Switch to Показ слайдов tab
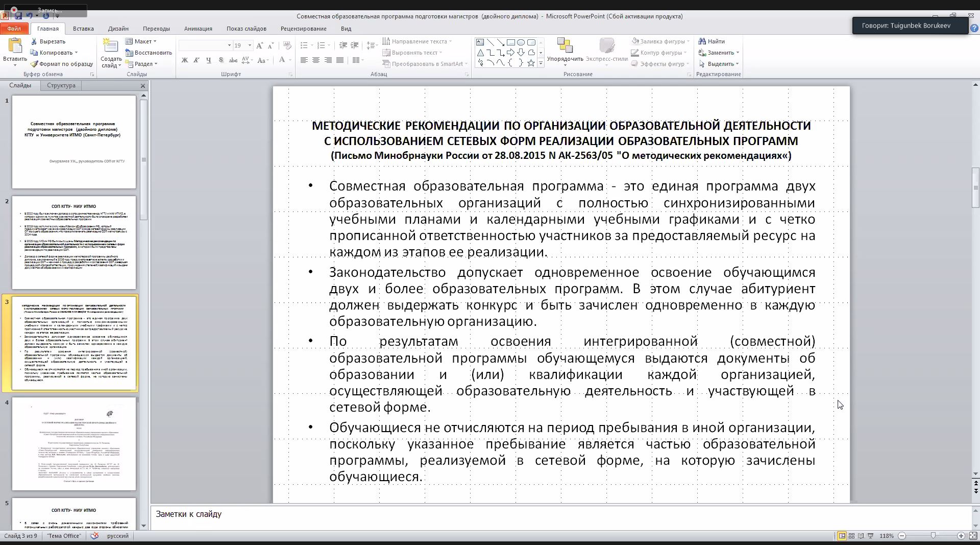 click(x=247, y=29)
